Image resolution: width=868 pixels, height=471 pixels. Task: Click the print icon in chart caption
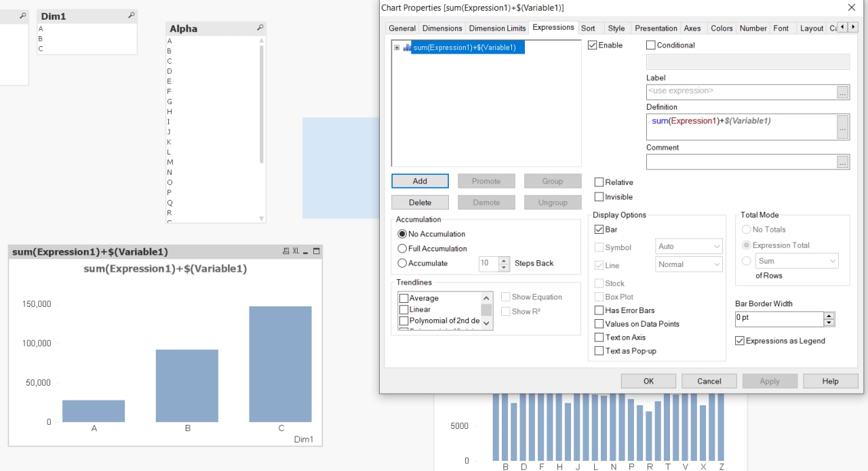(286, 251)
